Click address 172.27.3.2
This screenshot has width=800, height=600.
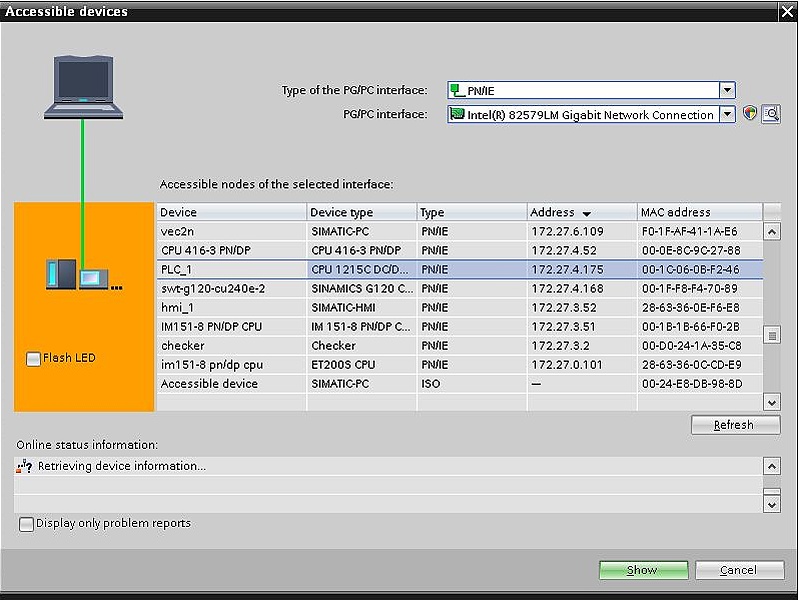click(560, 345)
